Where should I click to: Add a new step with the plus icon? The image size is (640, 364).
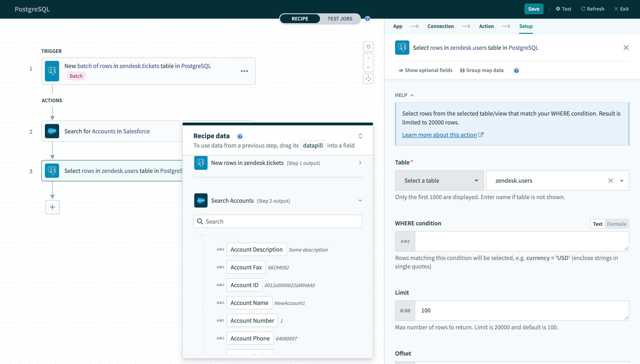tap(52, 207)
